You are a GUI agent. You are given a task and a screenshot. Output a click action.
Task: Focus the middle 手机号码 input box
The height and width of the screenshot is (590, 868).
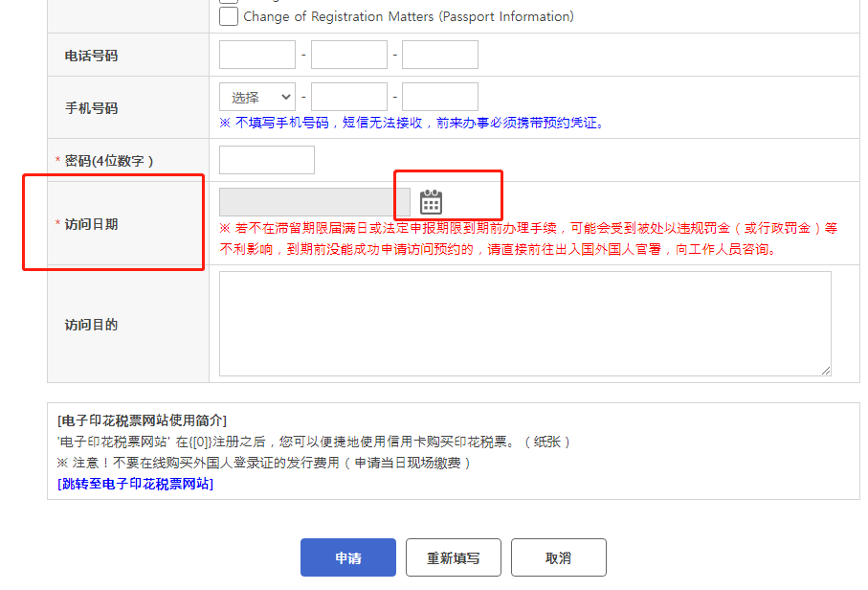pyautogui.click(x=348, y=97)
